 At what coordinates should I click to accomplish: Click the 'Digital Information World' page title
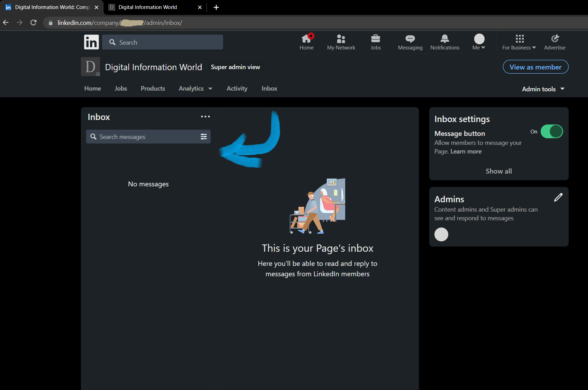154,67
